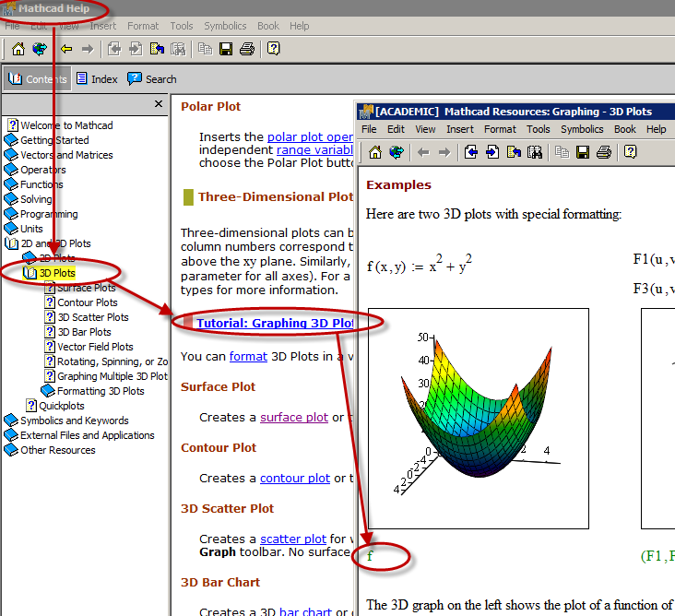The height and width of the screenshot is (616, 675).
Task: Expand the Vectors and Matrices book
Action: click(11, 155)
